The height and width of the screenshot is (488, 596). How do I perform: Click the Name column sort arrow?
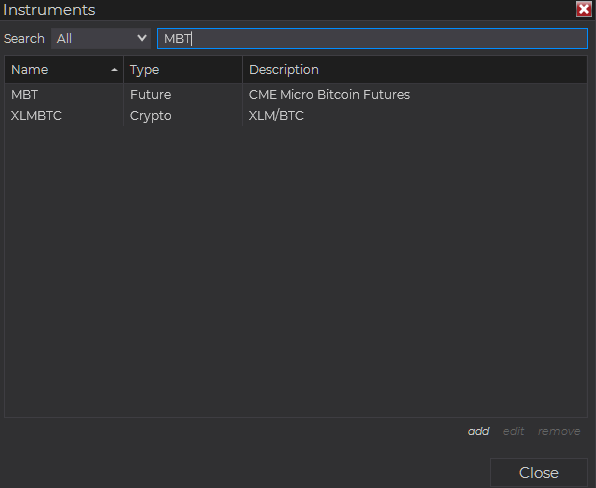114,70
